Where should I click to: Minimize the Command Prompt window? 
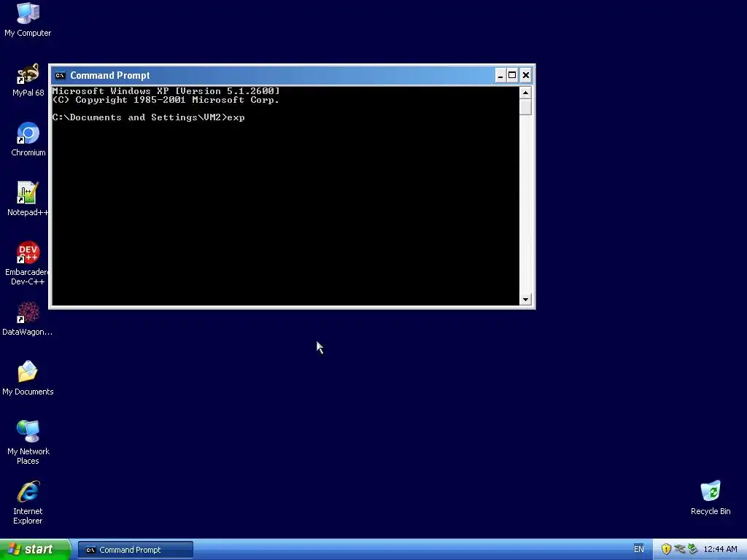click(500, 75)
